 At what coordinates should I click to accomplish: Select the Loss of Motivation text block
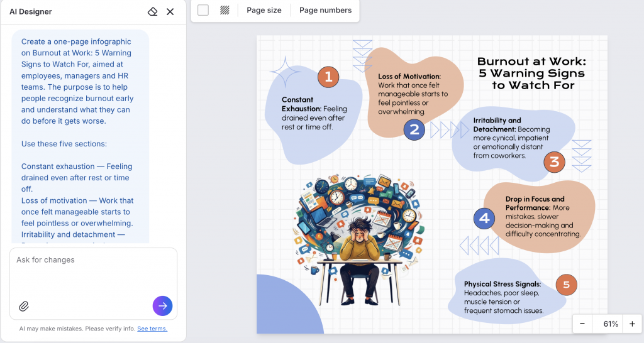point(413,94)
